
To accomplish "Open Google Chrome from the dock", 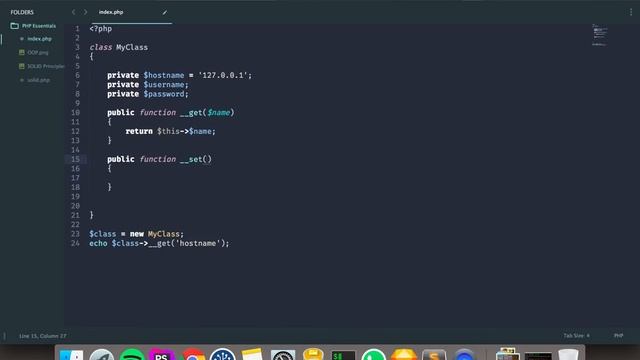I will (193, 354).
